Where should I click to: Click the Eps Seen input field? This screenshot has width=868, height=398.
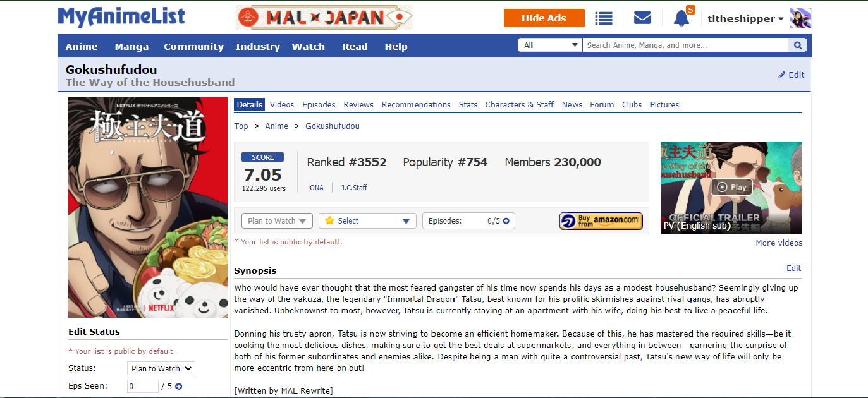(x=142, y=387)
